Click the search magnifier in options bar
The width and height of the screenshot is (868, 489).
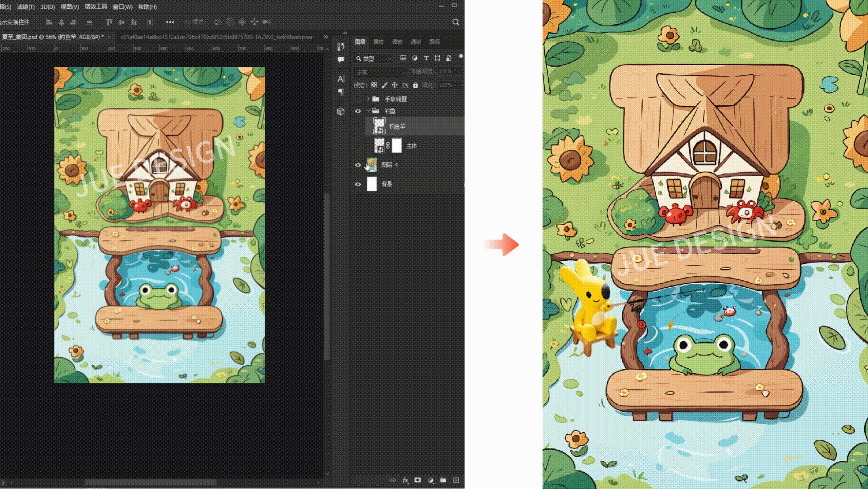456,22
